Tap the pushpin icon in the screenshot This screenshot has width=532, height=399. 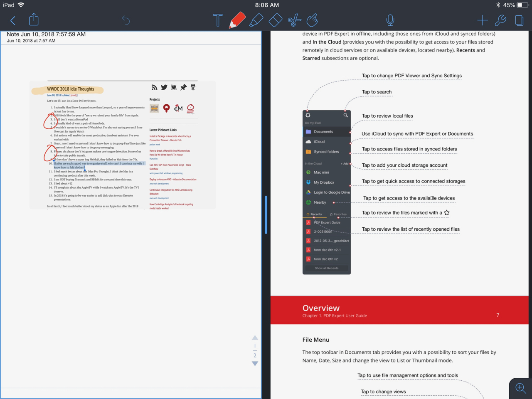pos(183,87)
